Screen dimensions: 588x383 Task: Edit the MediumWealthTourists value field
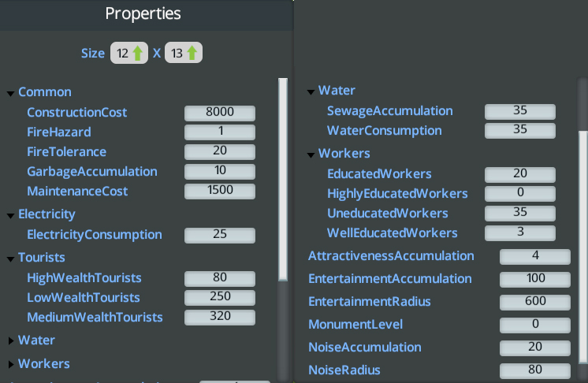[x=220, y=317]
